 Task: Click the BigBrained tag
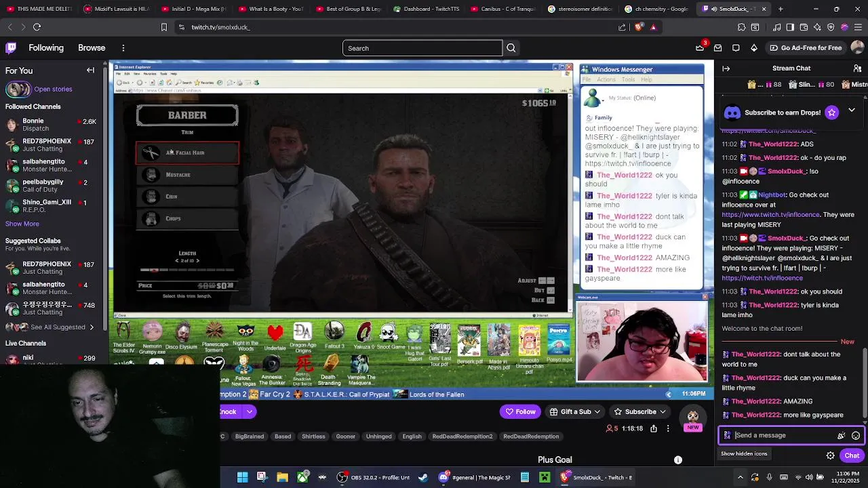pos(250,436)
